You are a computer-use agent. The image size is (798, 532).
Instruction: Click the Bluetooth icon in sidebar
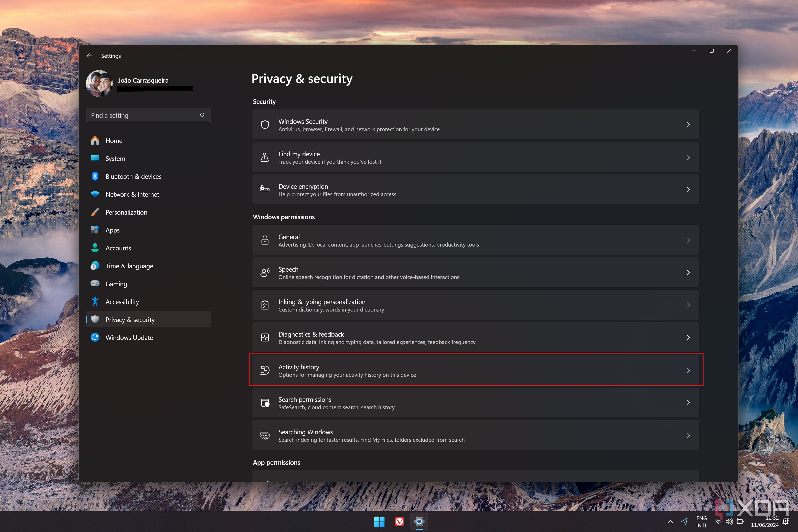pos(95,176)
